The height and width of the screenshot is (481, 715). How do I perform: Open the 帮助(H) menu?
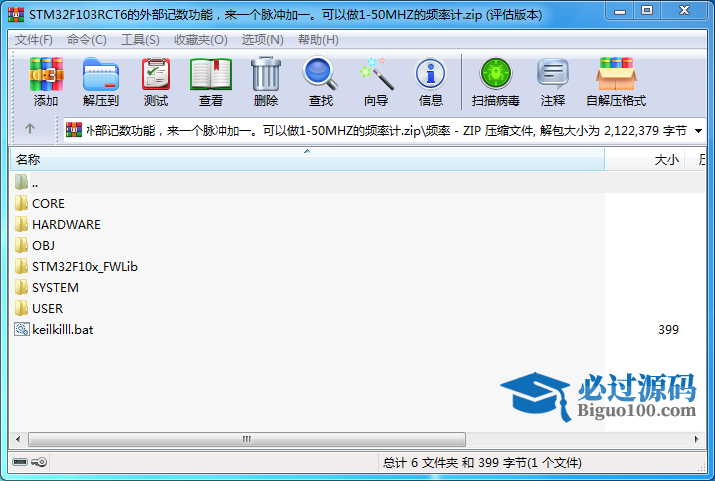pyautogui.click(x=318, y=40)
